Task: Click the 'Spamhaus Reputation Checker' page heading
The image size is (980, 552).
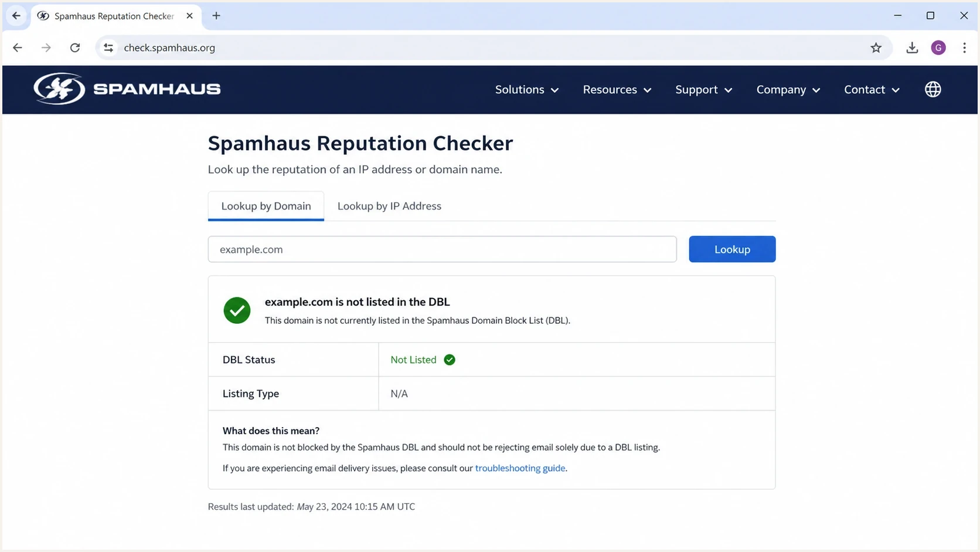Action: point(360,143)
